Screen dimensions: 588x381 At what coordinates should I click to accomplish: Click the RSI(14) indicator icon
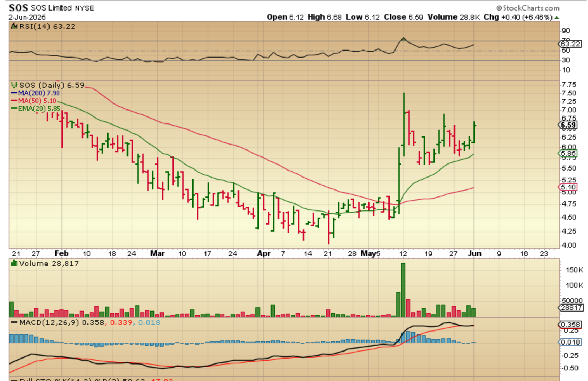tap(14, 26)
